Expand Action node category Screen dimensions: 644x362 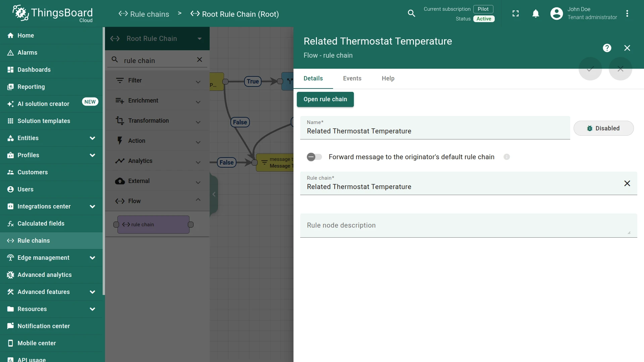coord(157,141)
